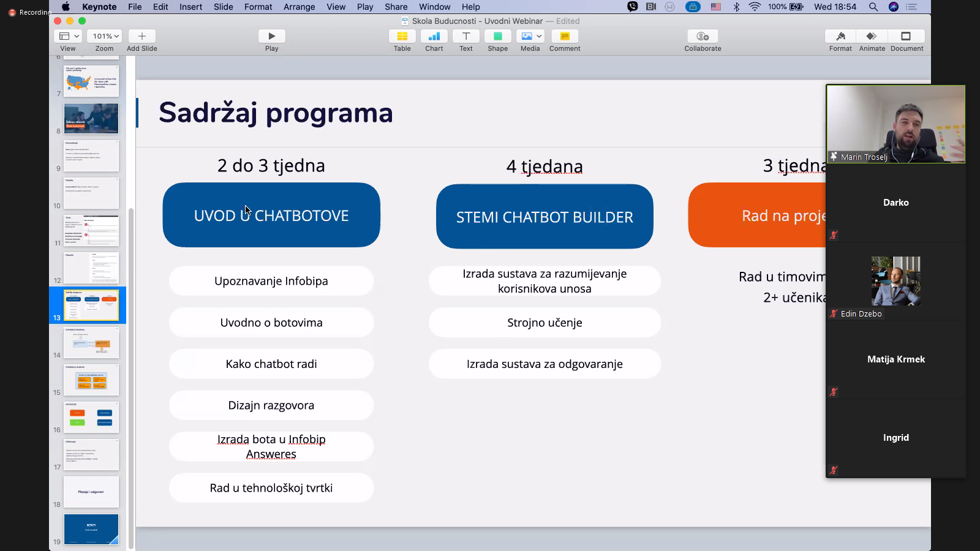Open the Collaborate button
Viewport: 980px width, 551px height.
[703, 36]
